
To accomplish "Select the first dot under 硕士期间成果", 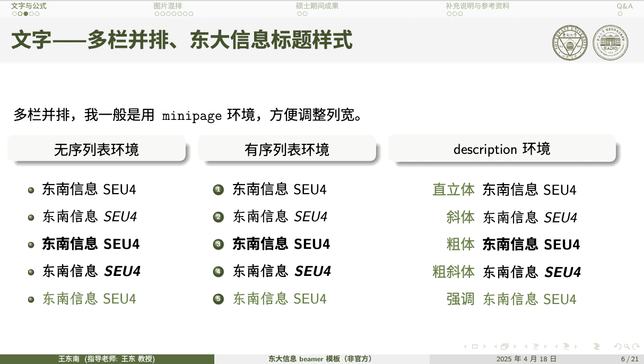I will [299, 14].
